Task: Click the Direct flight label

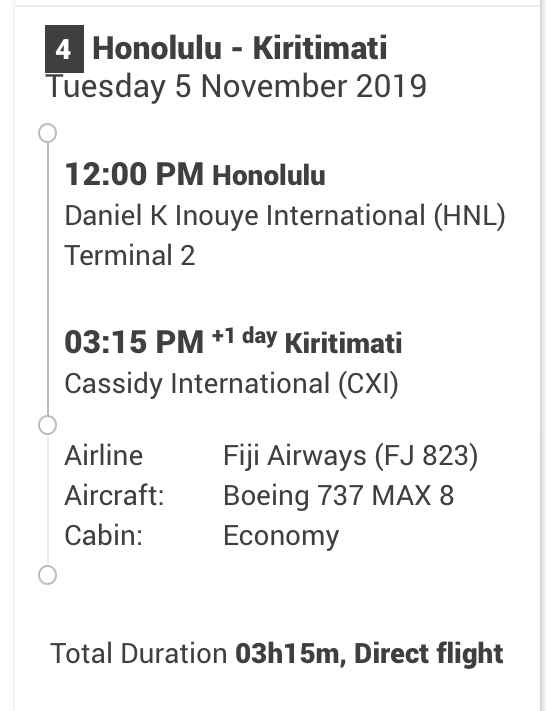Action: point(429,653)
